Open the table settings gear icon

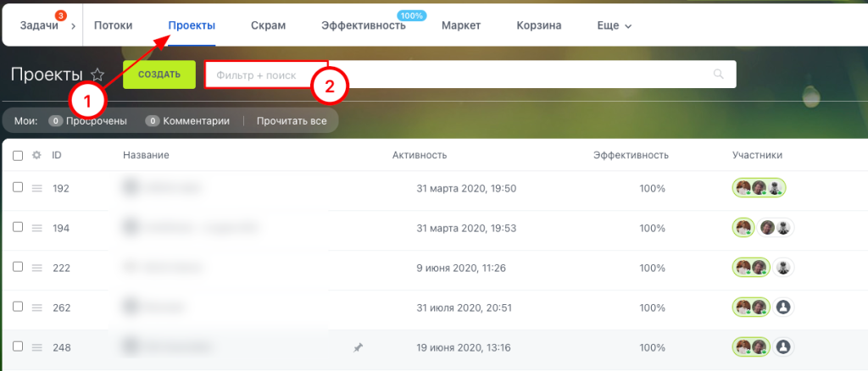[x=36, y=155]
